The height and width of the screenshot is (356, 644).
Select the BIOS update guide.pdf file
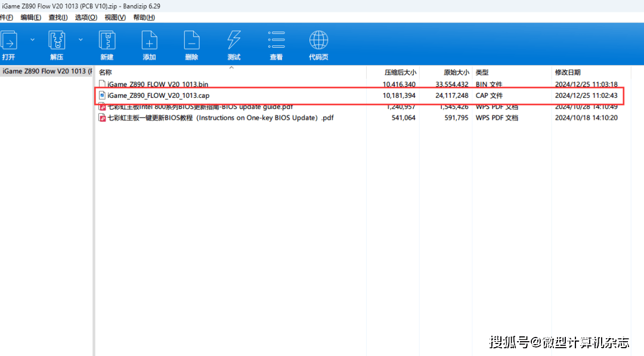200,107
